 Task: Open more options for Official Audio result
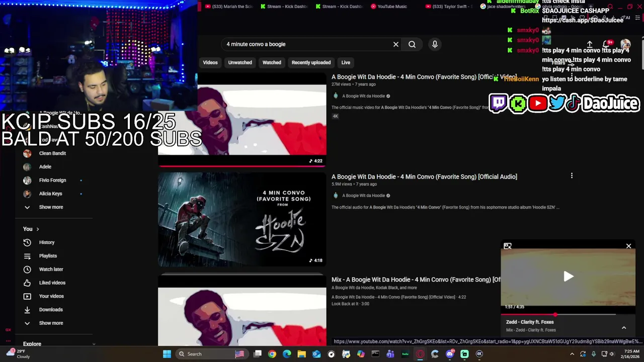572,176
